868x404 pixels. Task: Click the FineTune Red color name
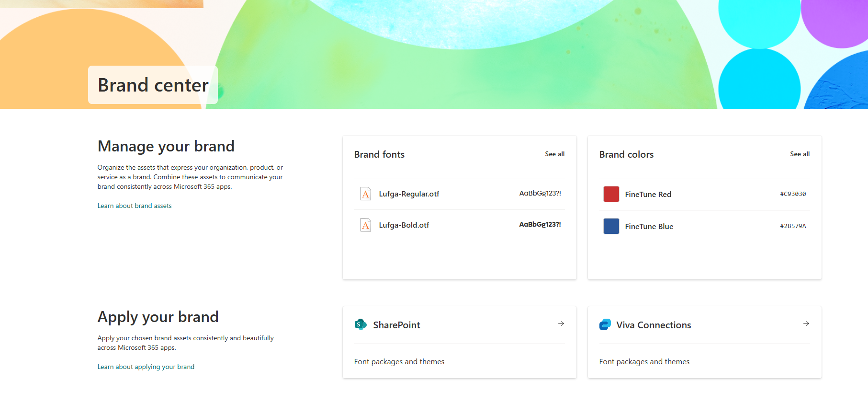coord(648,194)
